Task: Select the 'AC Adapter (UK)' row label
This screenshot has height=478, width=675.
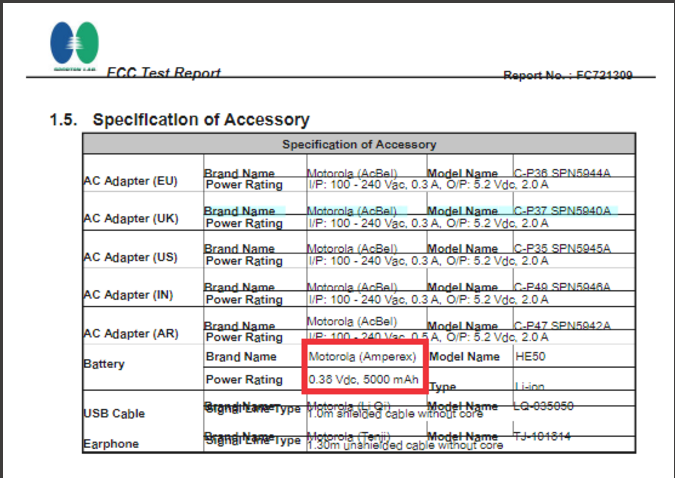Action: (x=130, y=218)
